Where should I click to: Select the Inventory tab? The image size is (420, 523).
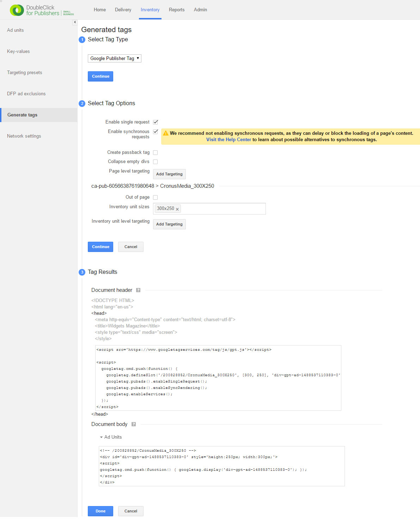(150, 10)
